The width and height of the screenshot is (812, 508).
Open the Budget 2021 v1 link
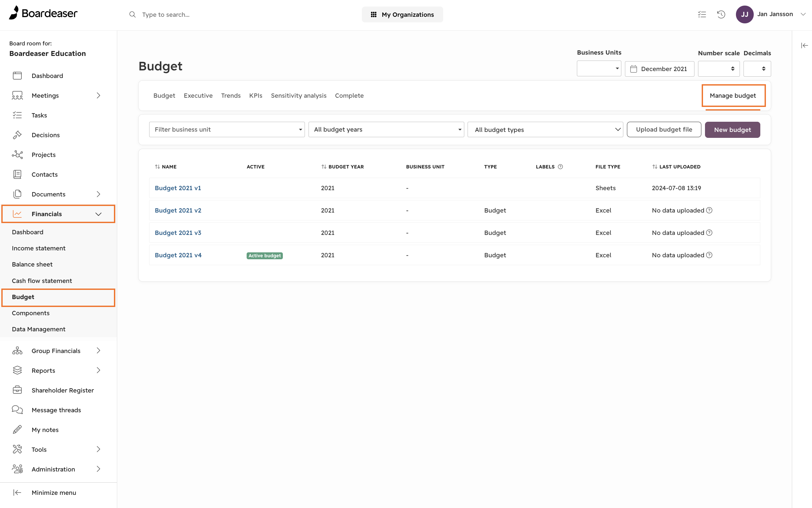coord(178,188)
